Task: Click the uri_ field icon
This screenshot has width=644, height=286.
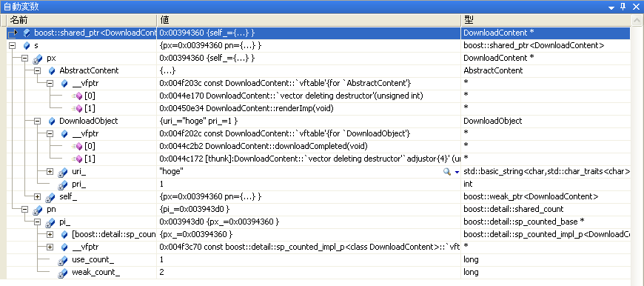Action: pyautogui.click(x=63, y=172)
